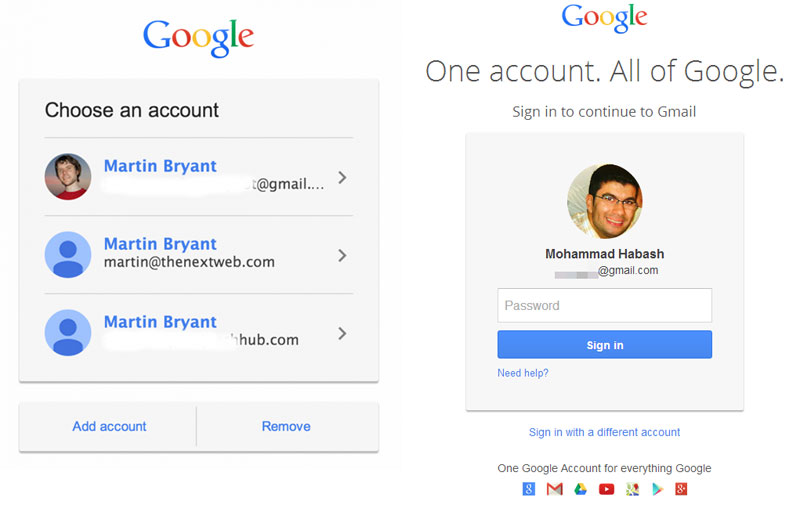This screenshot has height=512, width=800.
Task: Click the default avatar beside martin@thenextweb.com
Action: [x=68, y=254]
